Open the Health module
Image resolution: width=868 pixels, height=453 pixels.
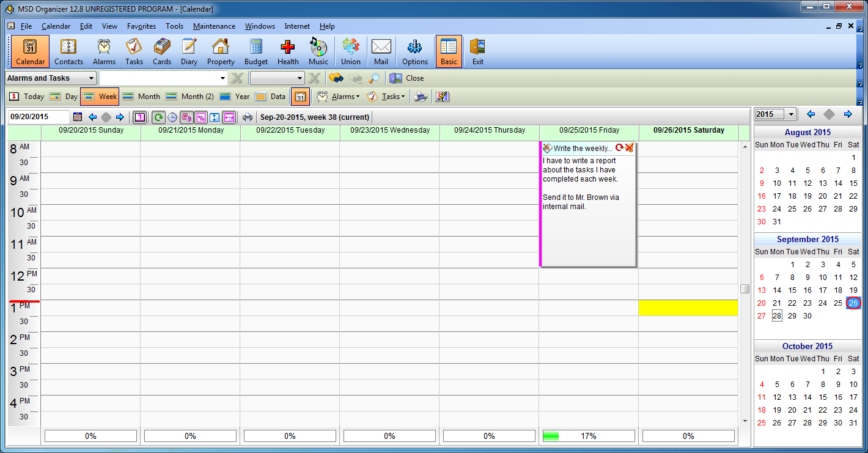(288, 51)
